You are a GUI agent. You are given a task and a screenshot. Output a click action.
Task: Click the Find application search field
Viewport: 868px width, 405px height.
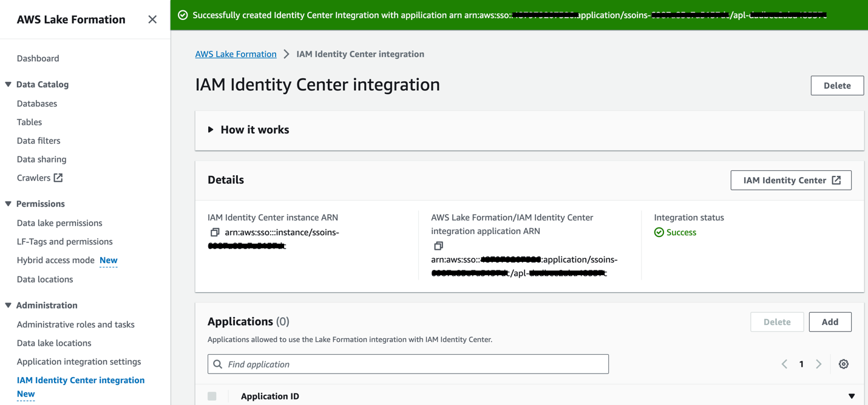pyautogui.click(x=413, y=364)
